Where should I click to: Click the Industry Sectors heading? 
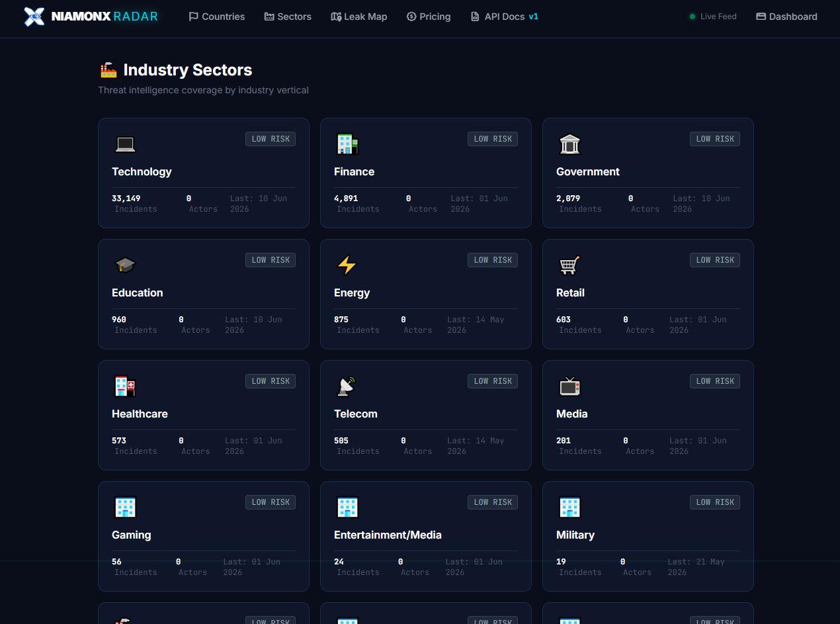pyautogui.click(x=188, y=69)
